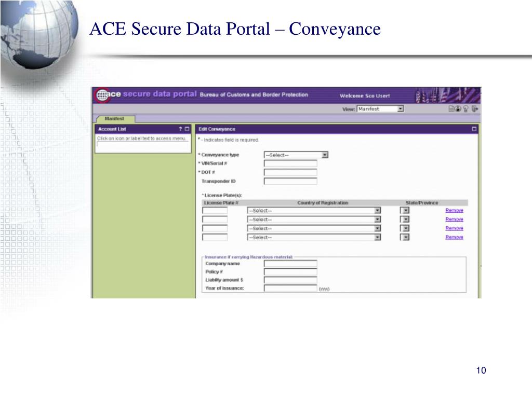Open State/Province dropdown in first row
This screenshot has height=397, width=532.
(405, 211)
